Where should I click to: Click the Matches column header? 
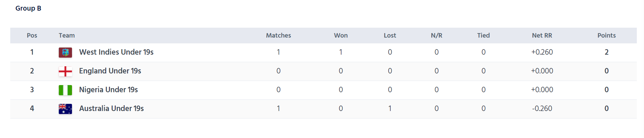coord(279,36)
